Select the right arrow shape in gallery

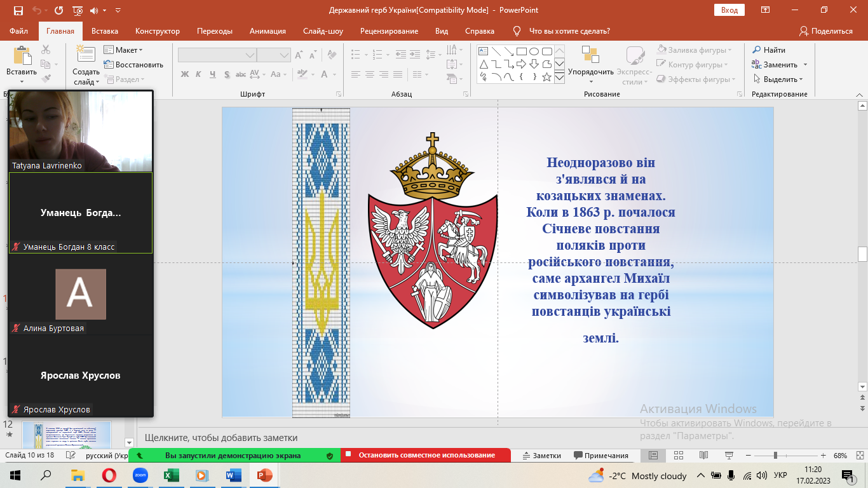(521, 64)
